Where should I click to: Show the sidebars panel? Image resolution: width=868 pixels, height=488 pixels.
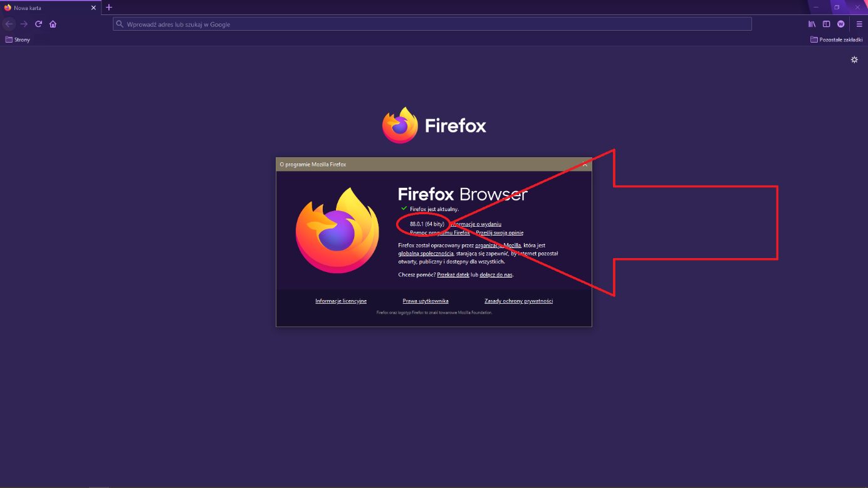click(x=827, y=24)
